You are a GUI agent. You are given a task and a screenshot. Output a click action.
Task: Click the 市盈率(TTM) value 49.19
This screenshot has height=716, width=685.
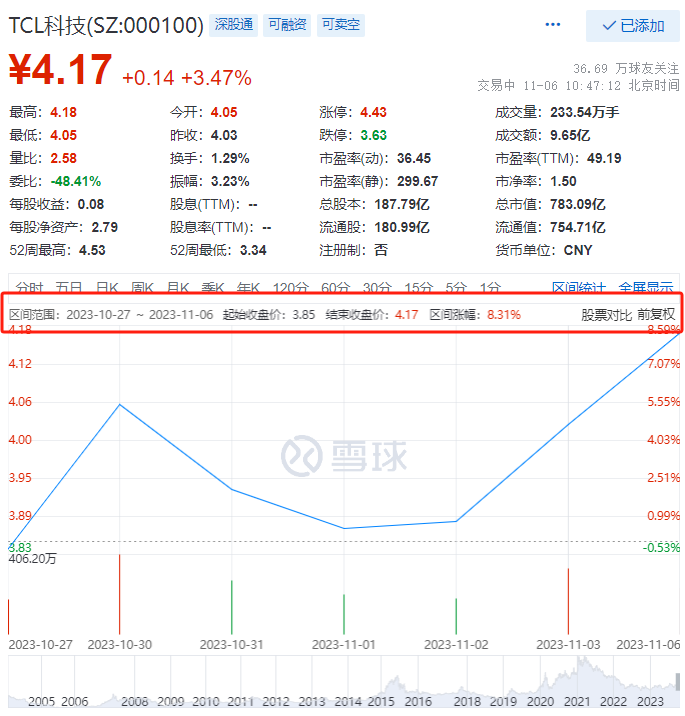604,158
